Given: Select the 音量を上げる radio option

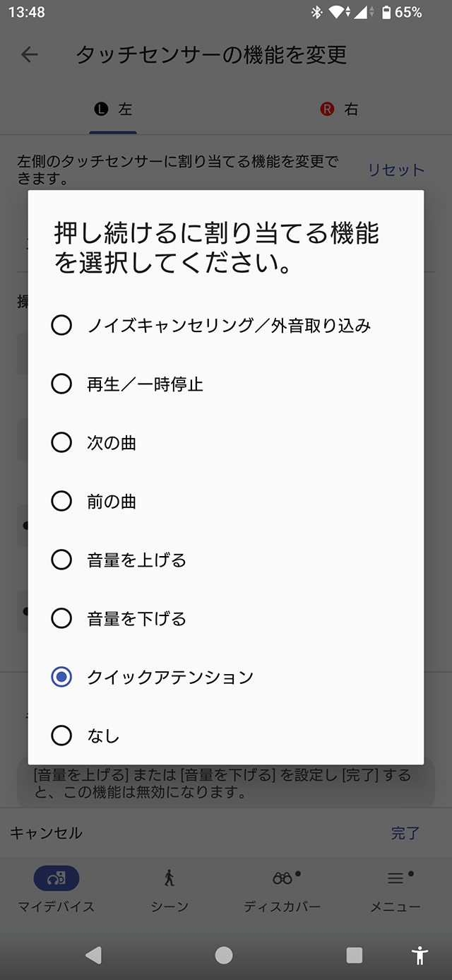Looking at the screenshot, I should 62,560.
